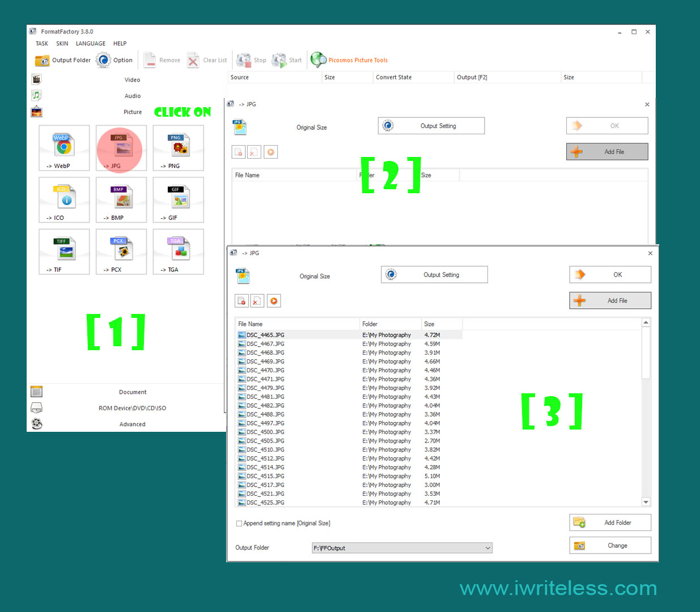Click Add Folder button
This screenshot has width=700, height=612.
610,522
